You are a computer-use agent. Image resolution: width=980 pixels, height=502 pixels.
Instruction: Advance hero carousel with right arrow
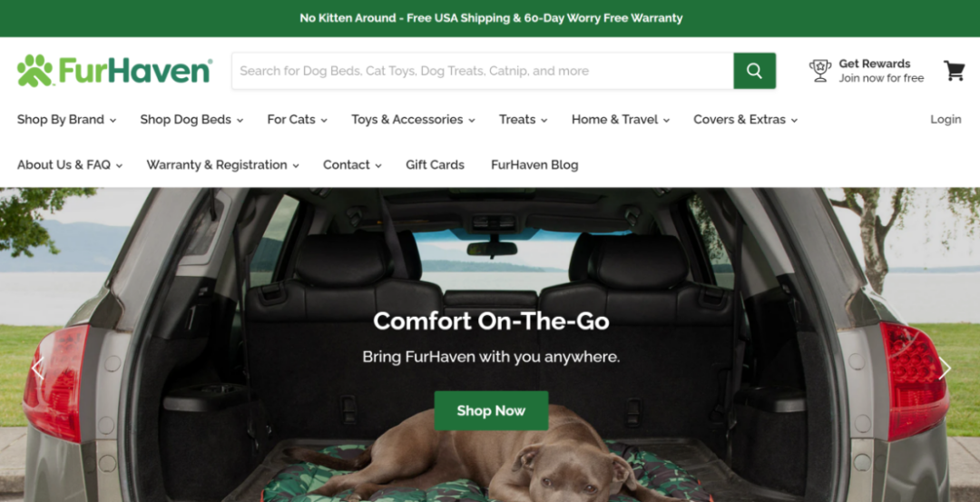945,369
